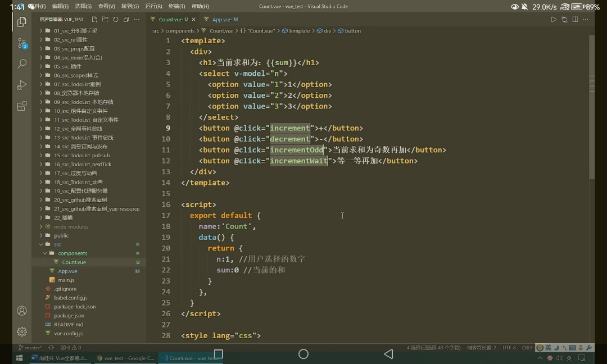Open the 帮助(H) Help menu

pyautogui.click(x=200, y=6)
